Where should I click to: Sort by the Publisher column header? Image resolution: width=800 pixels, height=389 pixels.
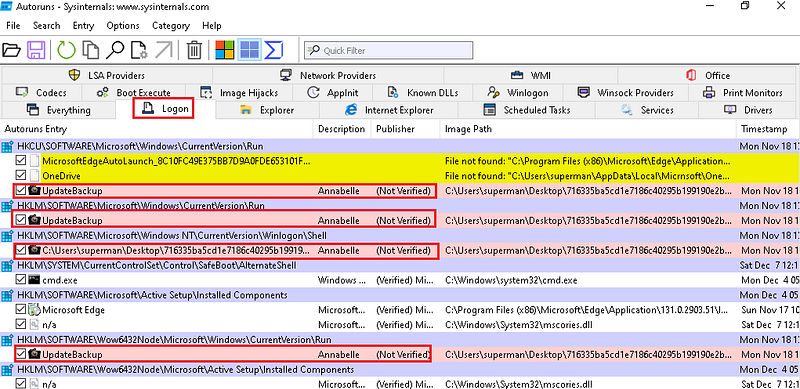tap(406, 129)
